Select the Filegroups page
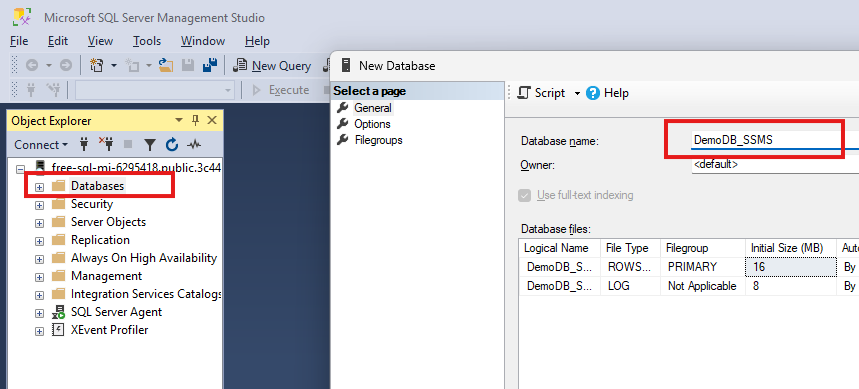859x389 pixels. (379, 140)
